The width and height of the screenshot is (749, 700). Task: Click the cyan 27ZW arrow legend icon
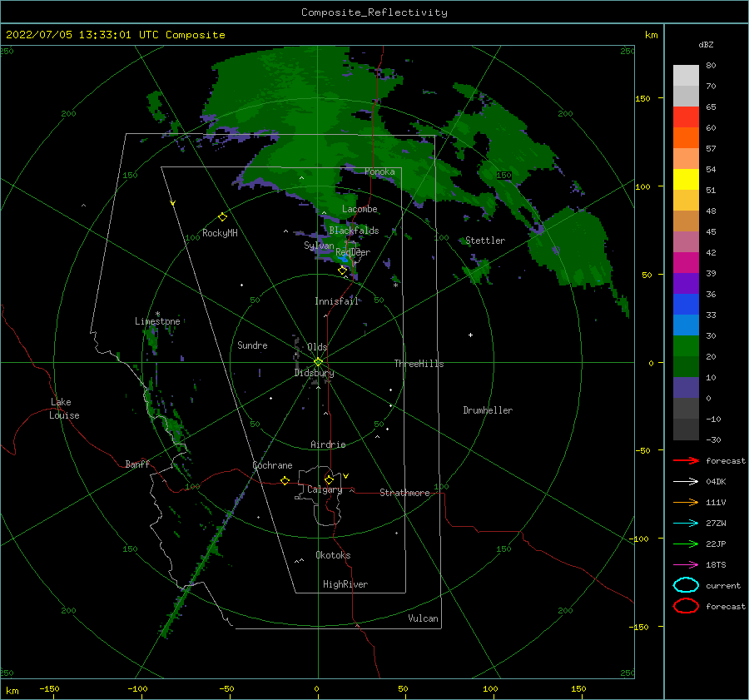(x=686, y=524)
